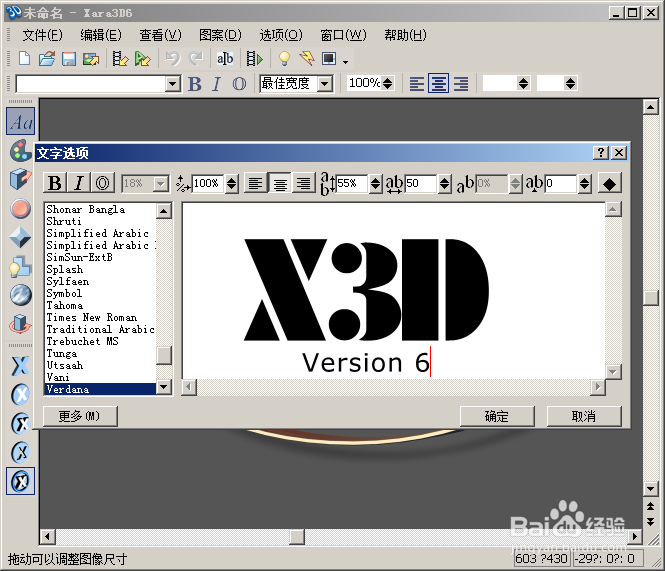Open the 帮助(H) menu
665x571 pixels.
tap(405, 35)
